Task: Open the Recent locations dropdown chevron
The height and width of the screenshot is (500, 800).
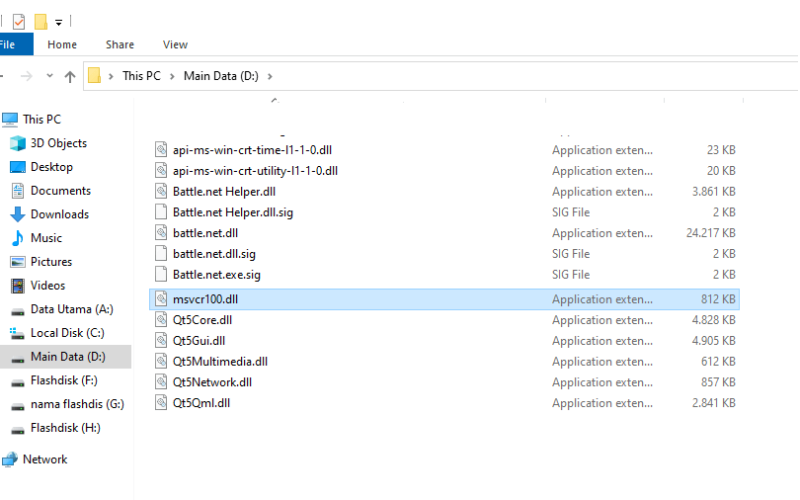Action: point(49,76)
